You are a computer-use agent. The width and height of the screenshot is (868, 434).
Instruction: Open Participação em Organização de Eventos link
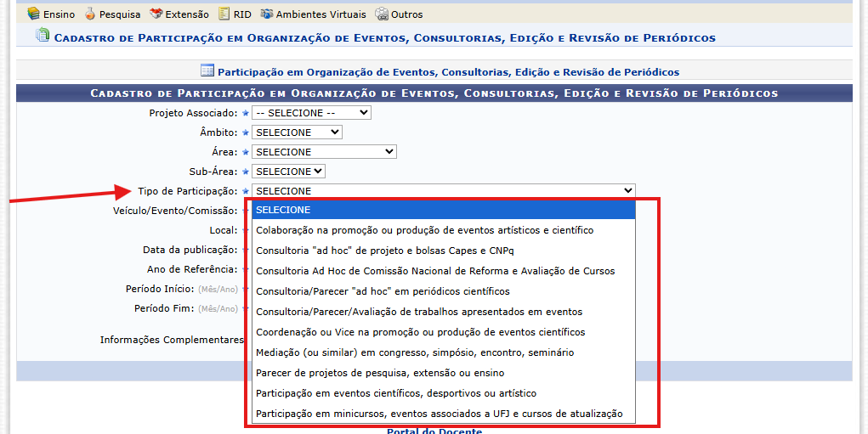coord(448,72)
